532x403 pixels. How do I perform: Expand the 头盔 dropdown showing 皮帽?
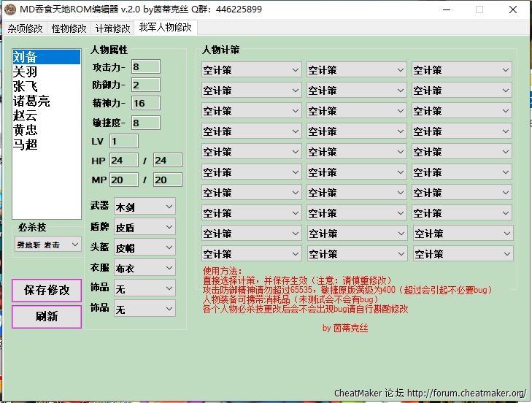(x=144, y=247)
